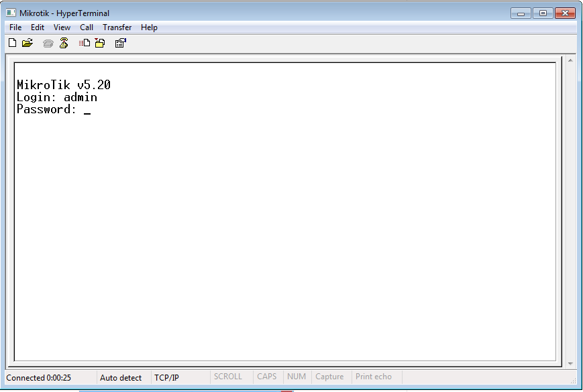Open session Properties toolbar icon
The width and height of the screenshot is (583, 392).
click(121, 43)
